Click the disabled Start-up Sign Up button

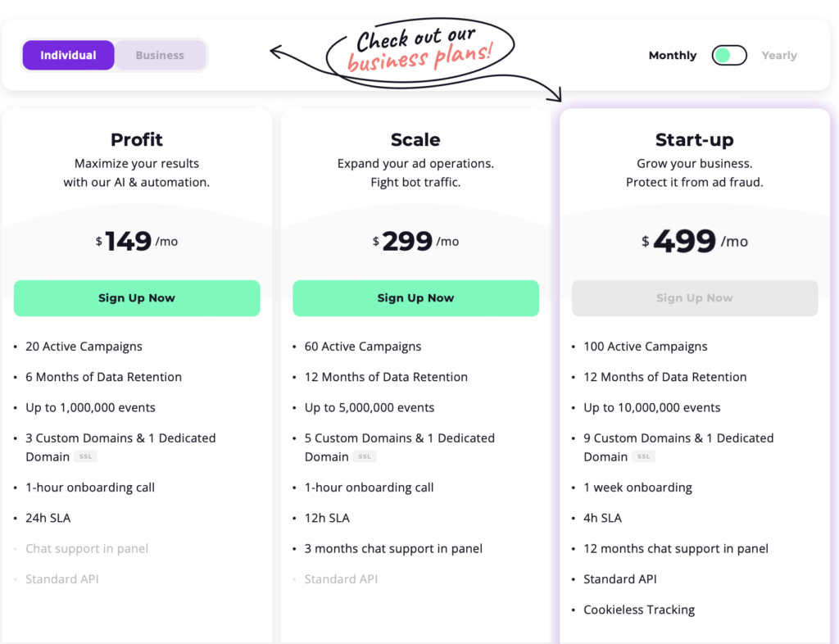[695, 298]
